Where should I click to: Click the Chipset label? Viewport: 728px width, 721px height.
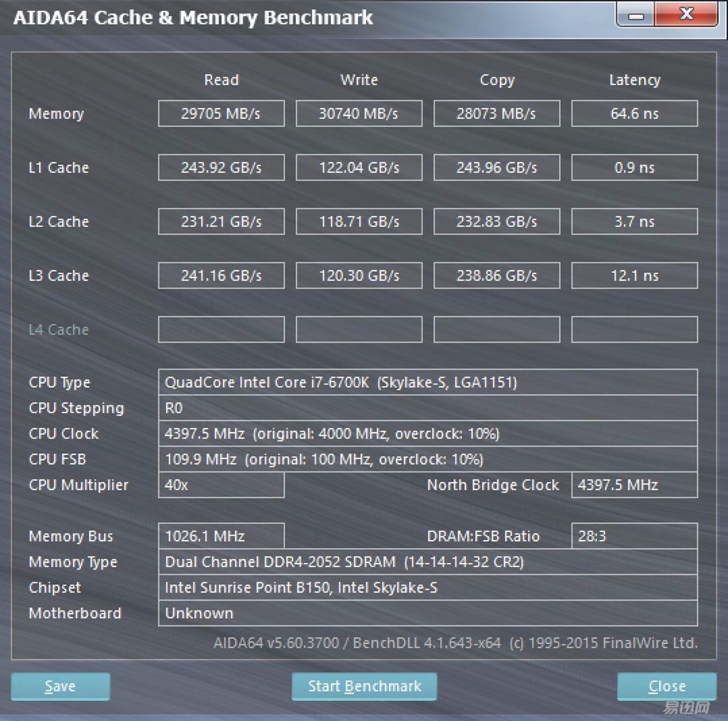pyautogui.click(x=55, y=587)
